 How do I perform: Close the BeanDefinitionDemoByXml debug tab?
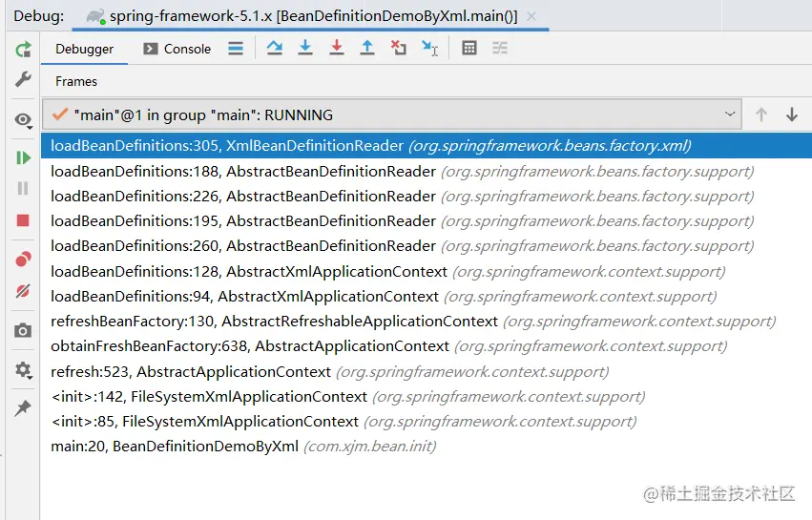point(531,16)
